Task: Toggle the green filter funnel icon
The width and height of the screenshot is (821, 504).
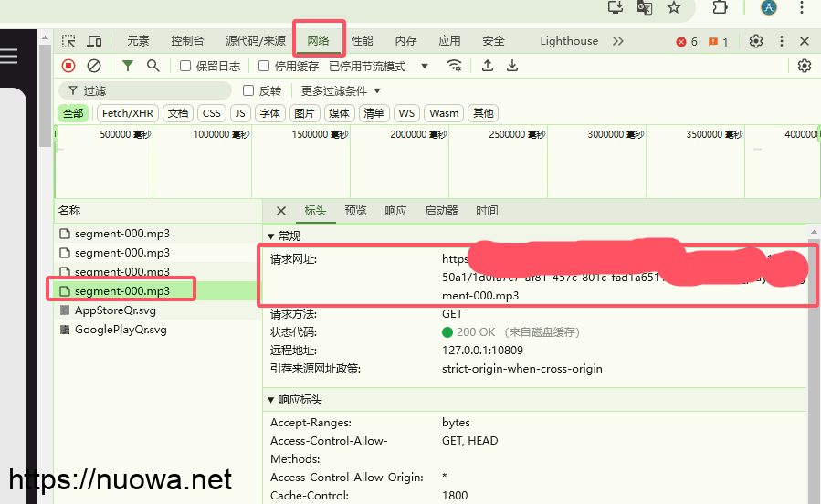Action: (x=128, y=66)
